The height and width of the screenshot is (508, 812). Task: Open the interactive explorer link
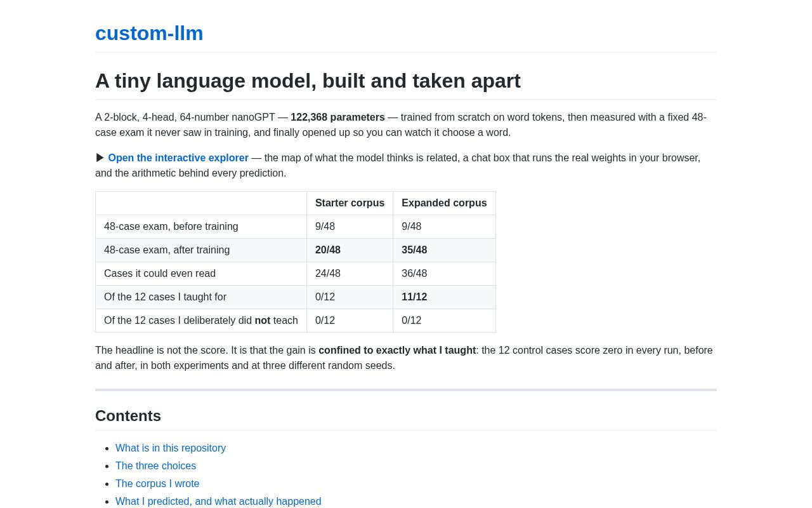pyautogui.click(x=178, y=157)
